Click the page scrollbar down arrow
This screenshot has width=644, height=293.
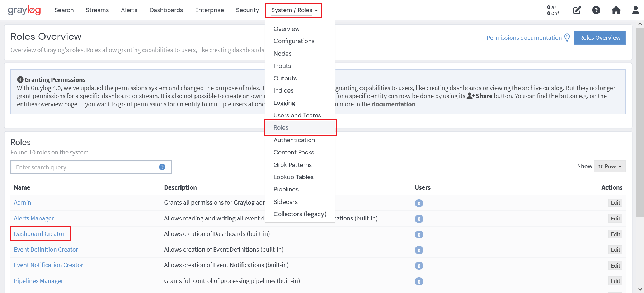[640, 289]
